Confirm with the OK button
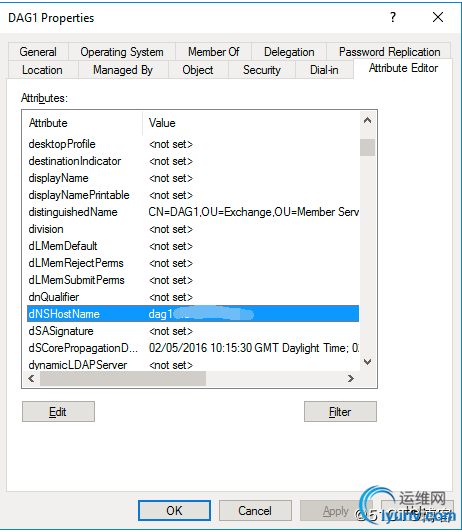The width and height of the screenshot is (462, 532). tap(174, 510)
